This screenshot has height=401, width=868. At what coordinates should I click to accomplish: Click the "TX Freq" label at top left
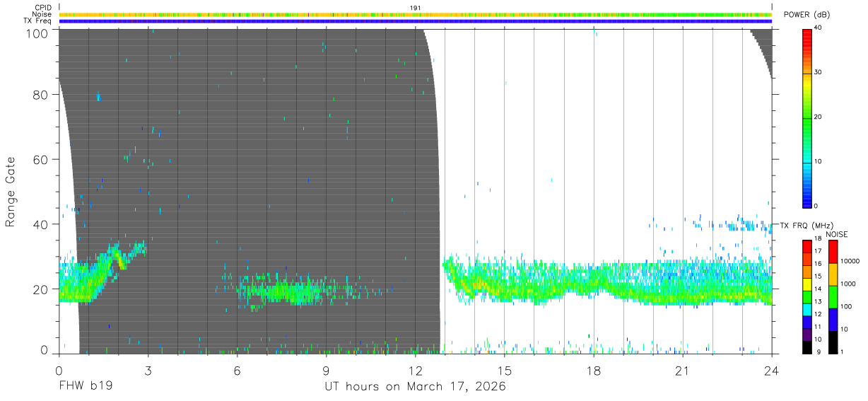point(38,21)
